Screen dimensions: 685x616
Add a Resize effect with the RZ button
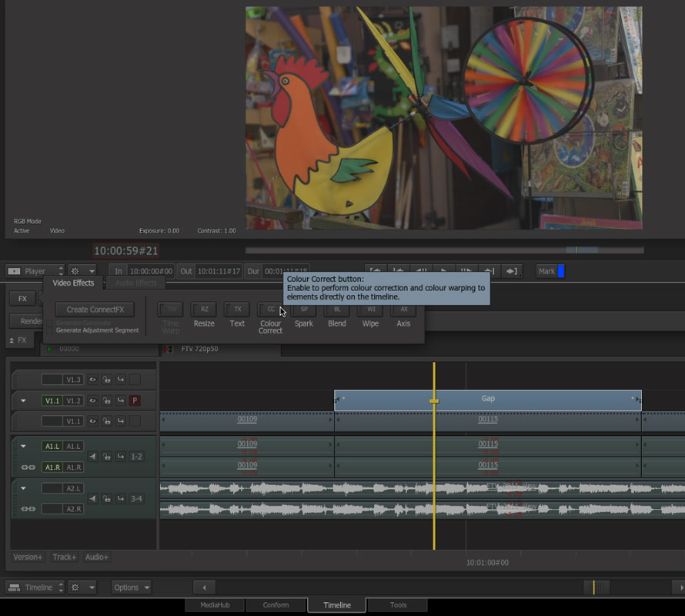(204, 310)
